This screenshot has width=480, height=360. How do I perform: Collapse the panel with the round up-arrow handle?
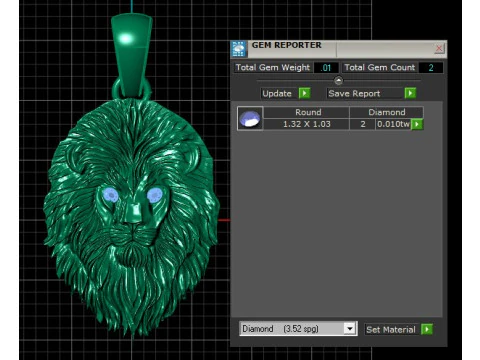(338, 80)
